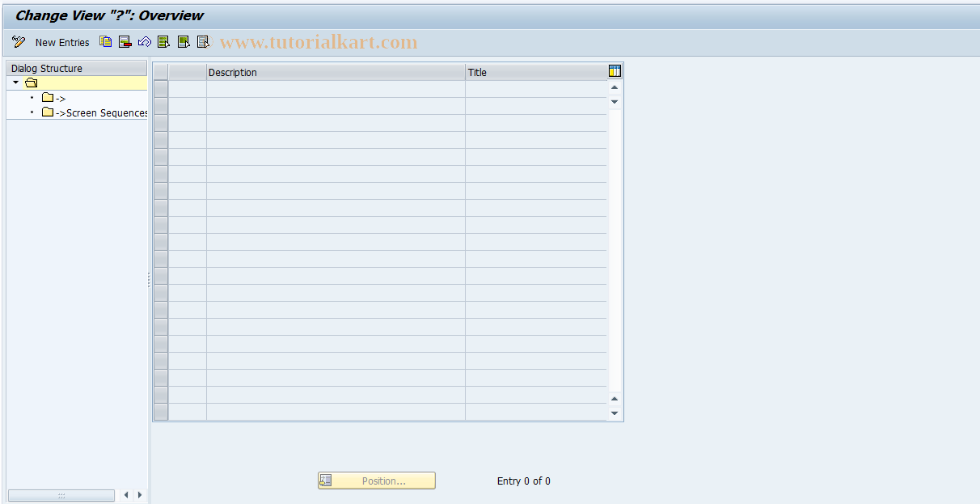Click the lower scroll-up arrow of the table
Screen dimensions: 980x504
(615, 399)
